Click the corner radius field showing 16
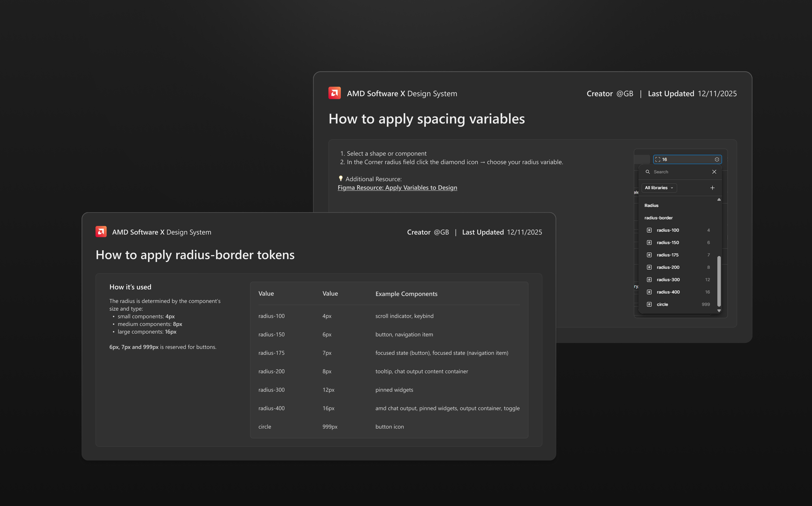 pyautogui.click(x=686, y=160)
